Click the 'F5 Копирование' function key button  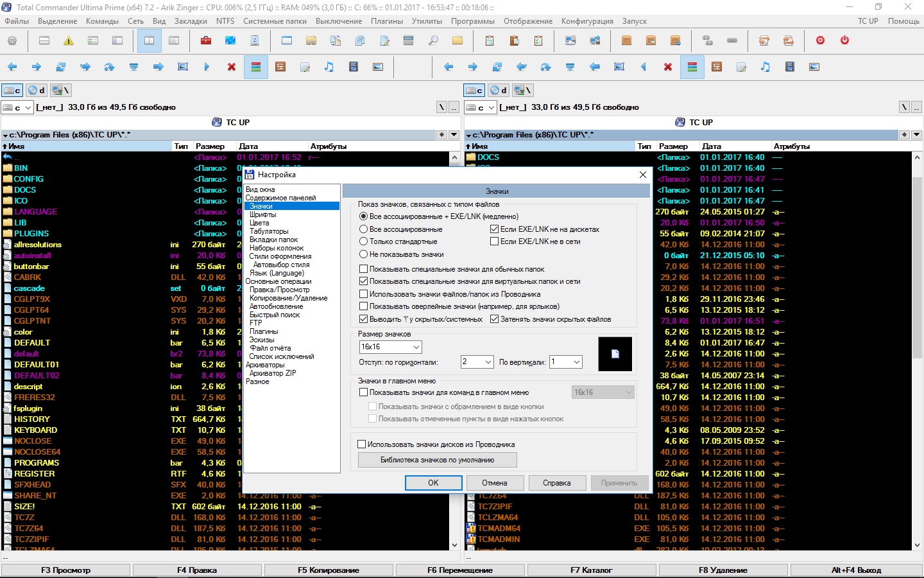pyautogui.click(x=329, y=570)
